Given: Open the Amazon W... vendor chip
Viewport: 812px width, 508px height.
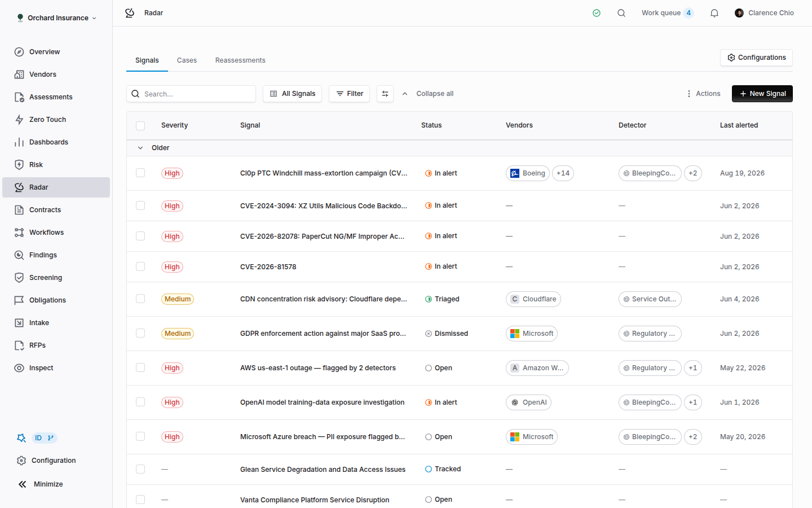Looking at the screenshot, I should click(537, 368).
